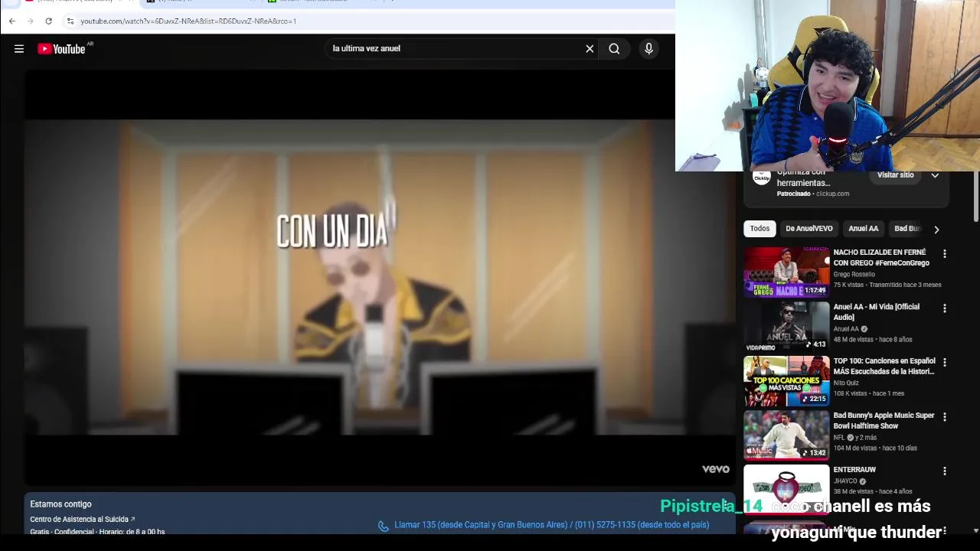Go back with the browser back arrow
This screenshot has height=551, width=980.
12,21
